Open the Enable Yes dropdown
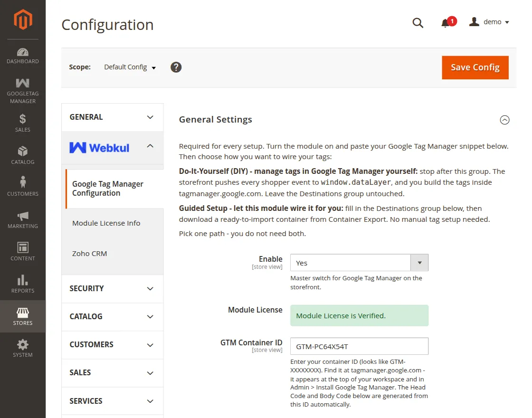This screenshot has height=418, width=532. coord(359,263)
